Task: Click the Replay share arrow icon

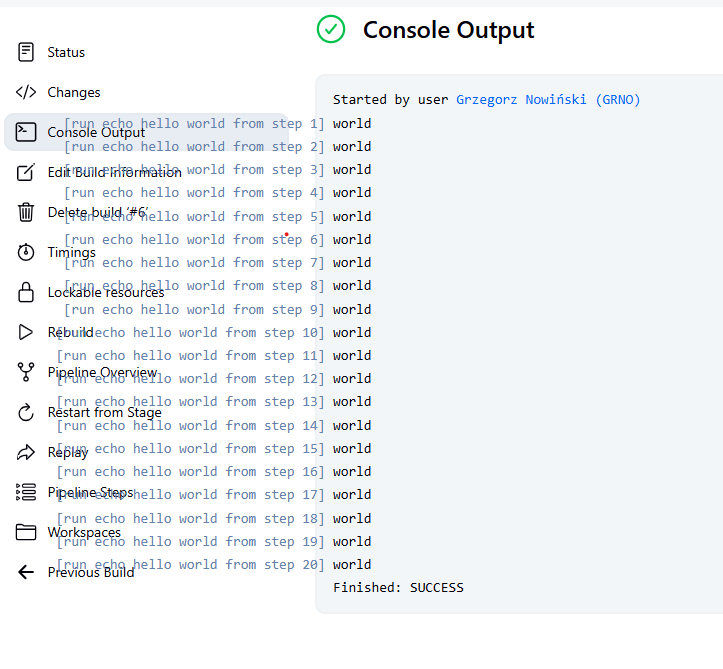Action: coord(26,452)
